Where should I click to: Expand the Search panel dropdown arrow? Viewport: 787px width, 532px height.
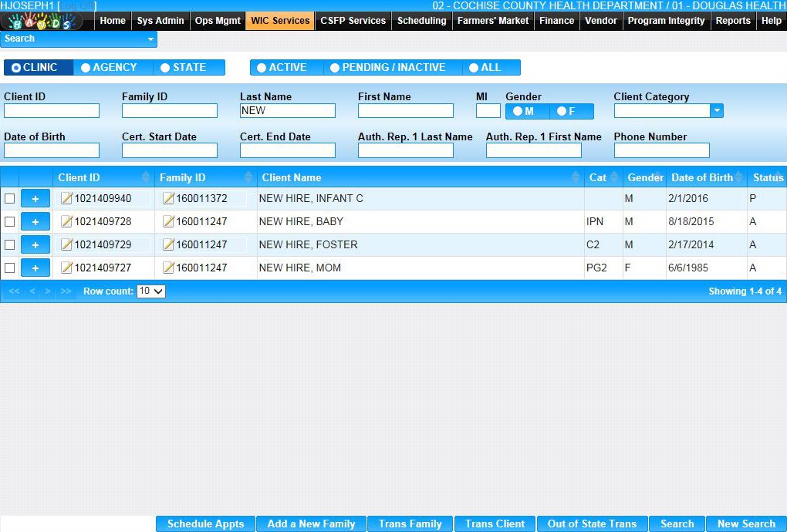(150, 39)
